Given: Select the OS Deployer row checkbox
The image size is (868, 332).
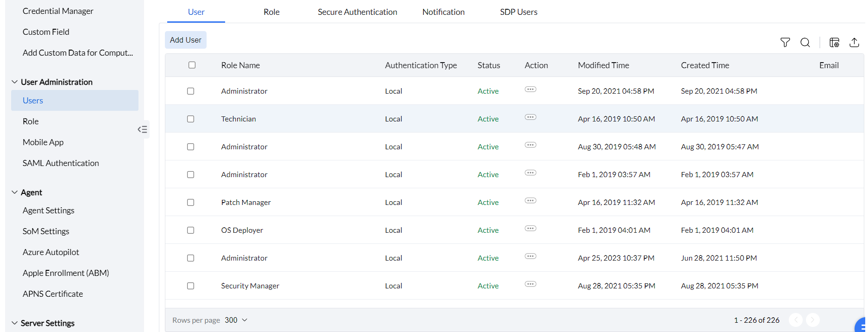Looking at the screenshot, I should click(190, 230).
